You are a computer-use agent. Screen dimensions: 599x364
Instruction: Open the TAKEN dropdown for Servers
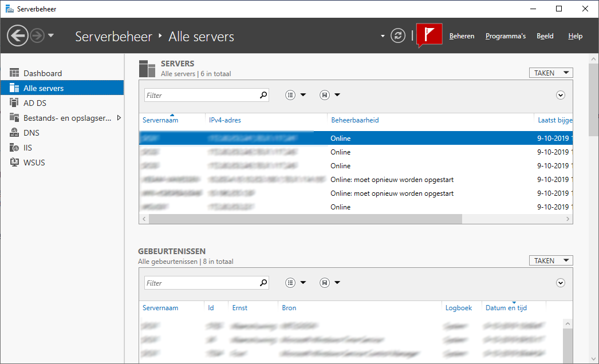tap(550, 73)
